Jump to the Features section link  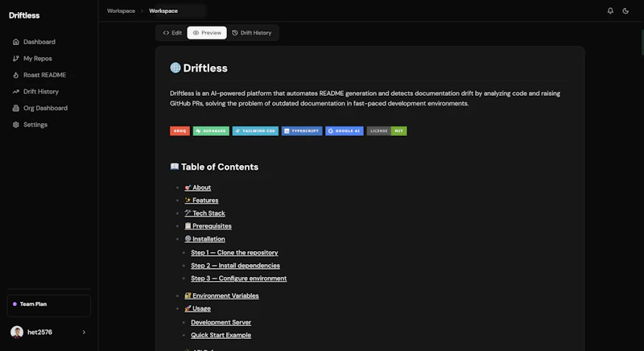coord(201,200)
